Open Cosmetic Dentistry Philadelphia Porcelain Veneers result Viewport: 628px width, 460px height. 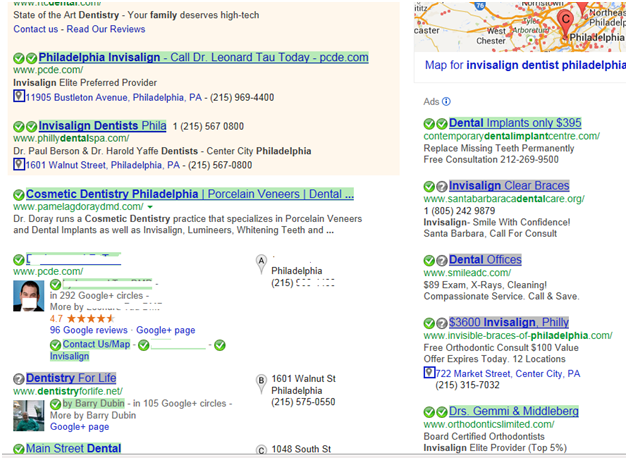[x=190, y=194]
